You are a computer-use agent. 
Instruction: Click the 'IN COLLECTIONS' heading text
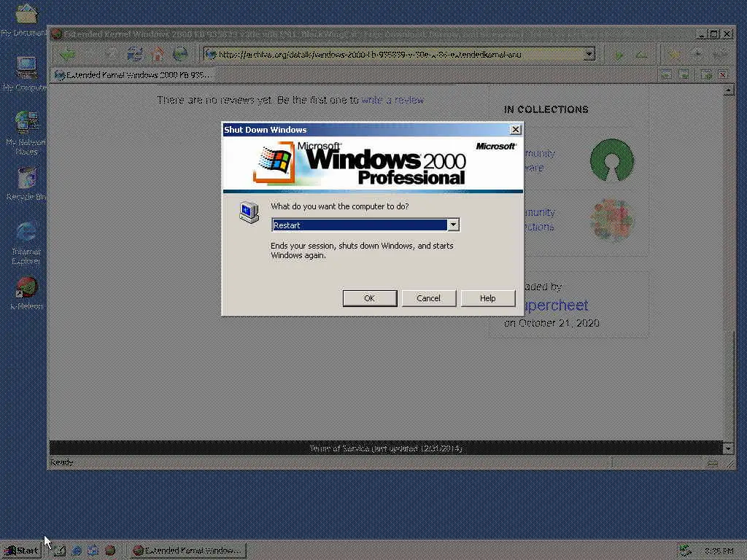tap(546, 109)
